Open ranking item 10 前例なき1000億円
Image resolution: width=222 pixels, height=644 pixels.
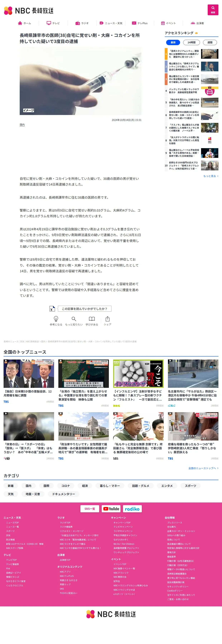(192, 166)
